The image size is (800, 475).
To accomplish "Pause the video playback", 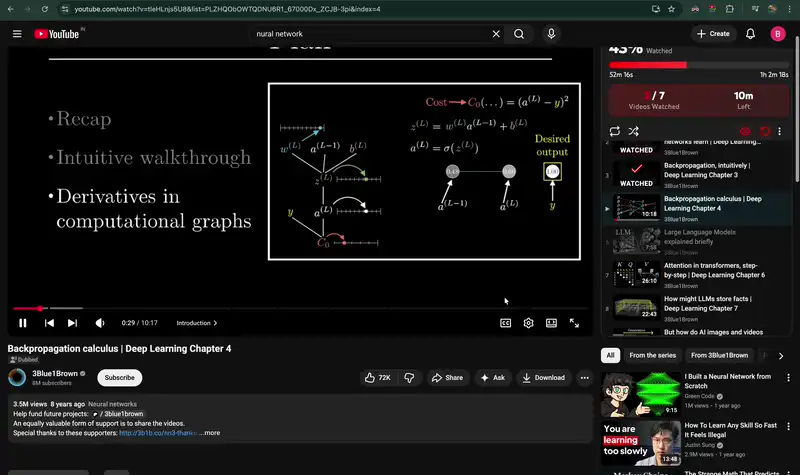I will tap(23, 323).
